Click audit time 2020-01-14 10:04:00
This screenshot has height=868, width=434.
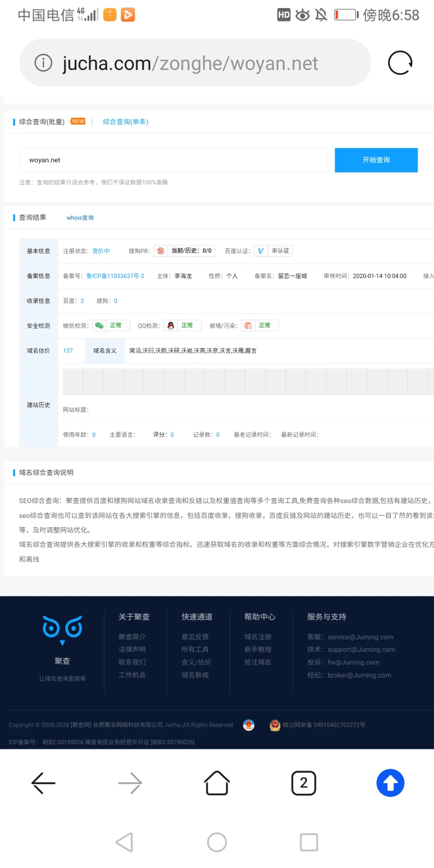tap(380, 276)
